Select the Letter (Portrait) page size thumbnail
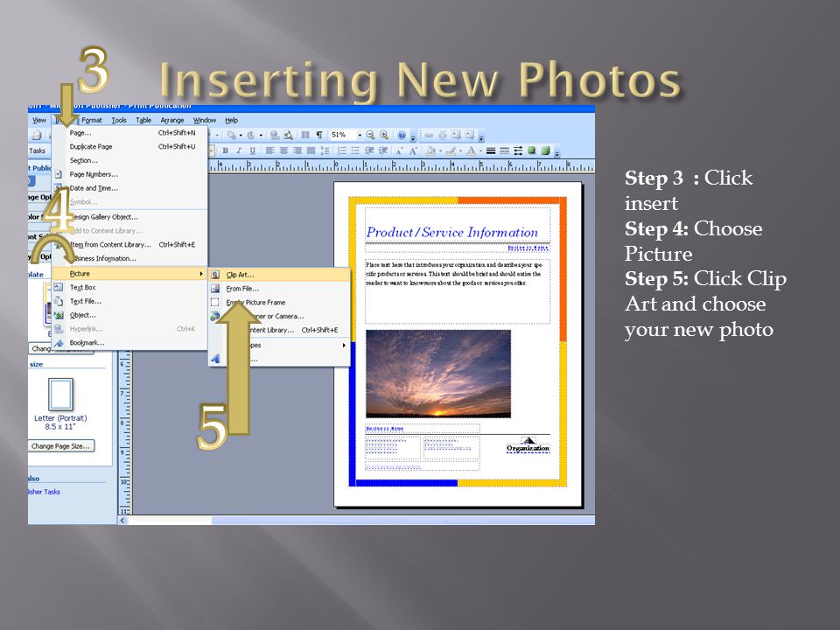The image size is (840, 630). [x=60, y=395]
